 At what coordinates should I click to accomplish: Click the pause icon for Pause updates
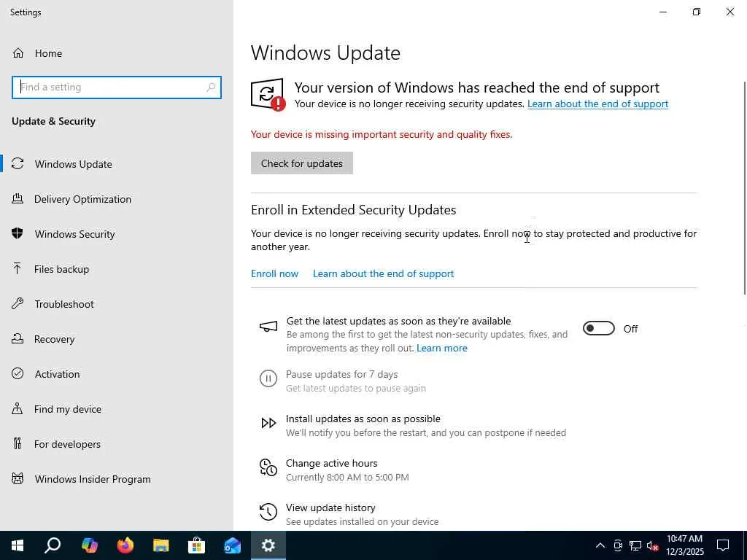coord(268,378)
